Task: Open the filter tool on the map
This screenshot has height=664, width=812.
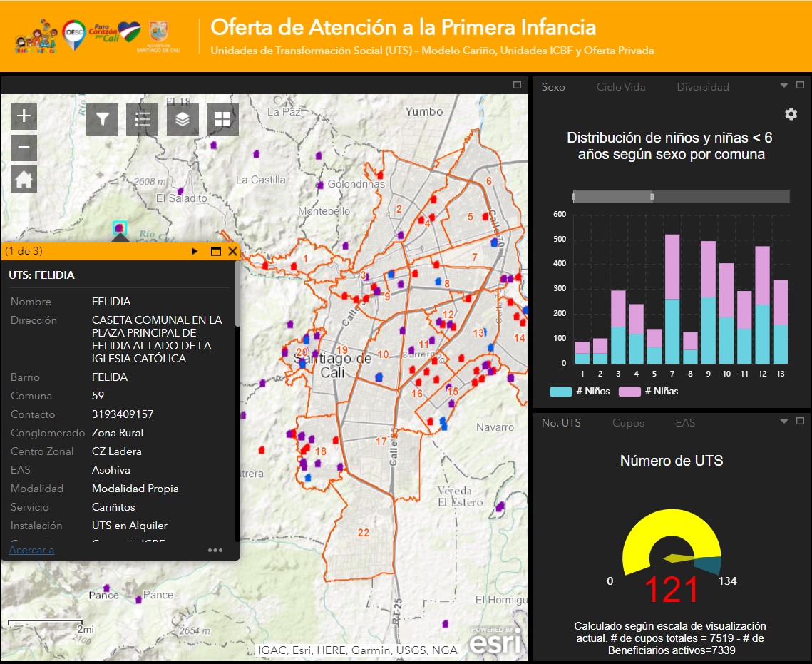Action: [101, 119]
